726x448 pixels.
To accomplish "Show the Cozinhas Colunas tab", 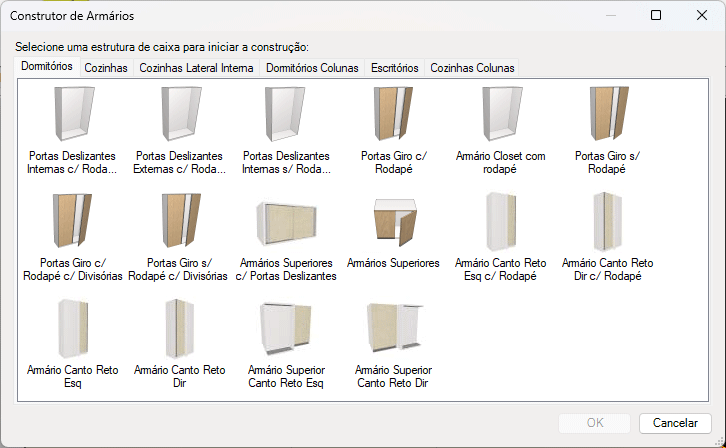I will coord(472,68).
